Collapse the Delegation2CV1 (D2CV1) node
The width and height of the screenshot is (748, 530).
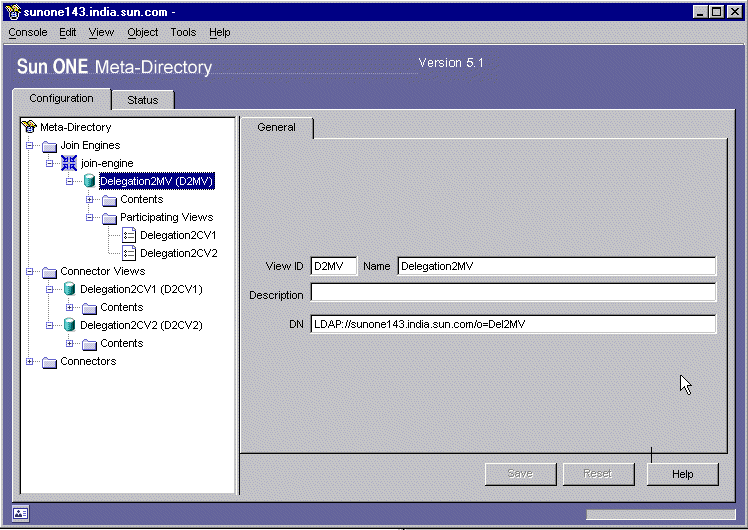(x=50, y=289)
